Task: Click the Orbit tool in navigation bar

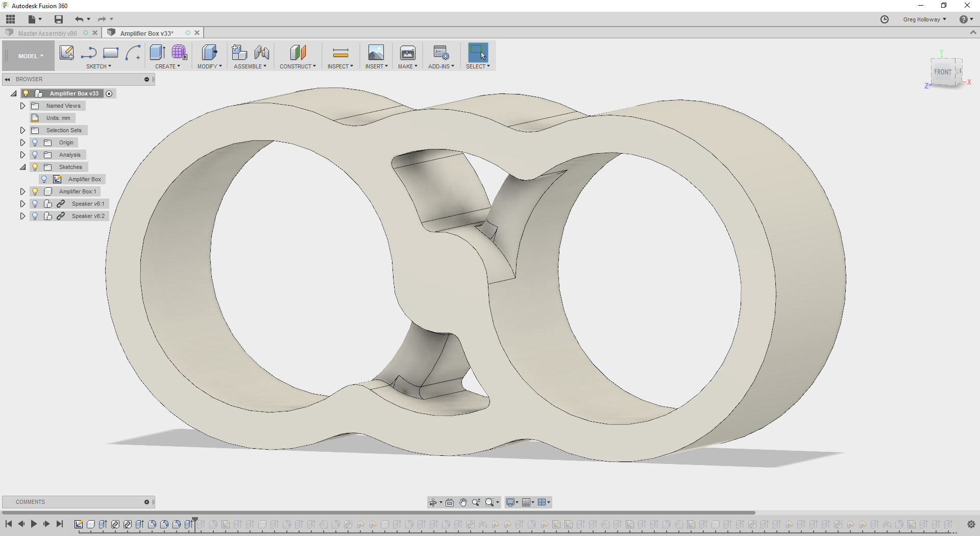Action: point(433,502)
